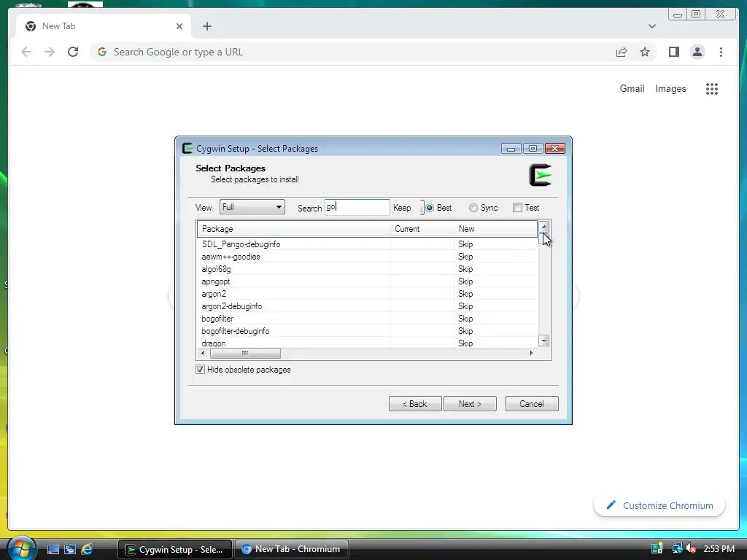Select the Keep radio option

click(x=402, y=208)
